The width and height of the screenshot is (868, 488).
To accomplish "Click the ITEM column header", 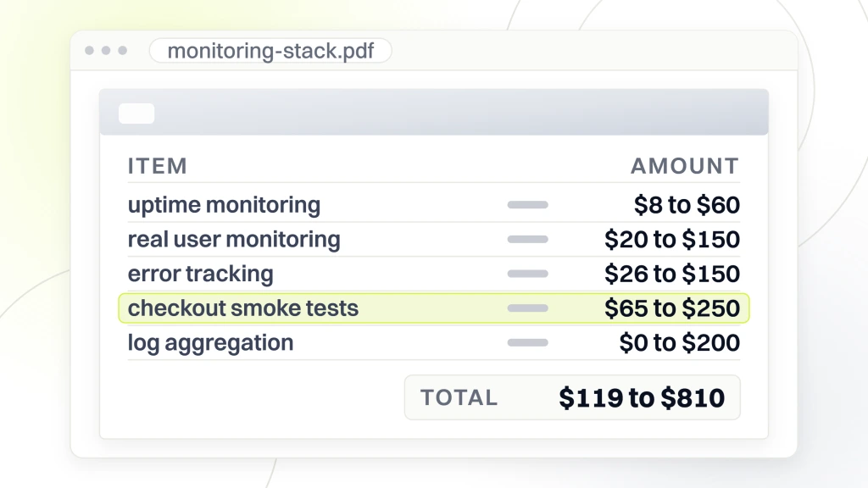I will (157, 166).
